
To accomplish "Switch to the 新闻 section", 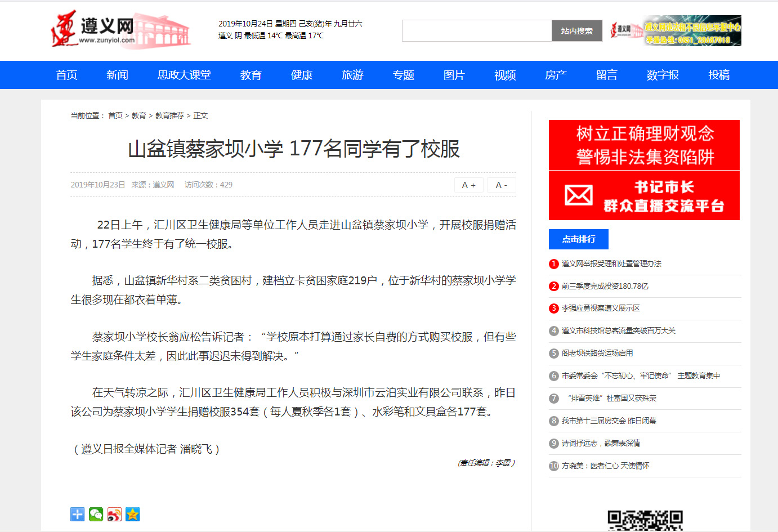I will [x=117, y=74].
